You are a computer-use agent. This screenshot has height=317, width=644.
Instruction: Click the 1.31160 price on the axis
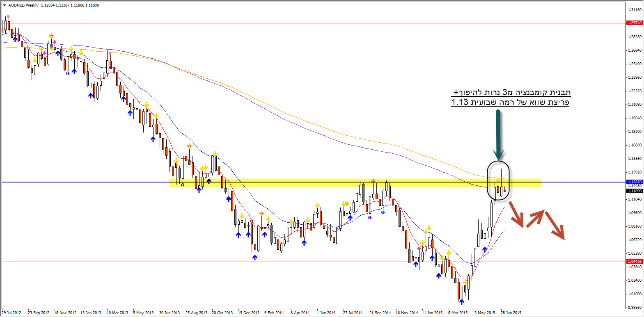635,9
